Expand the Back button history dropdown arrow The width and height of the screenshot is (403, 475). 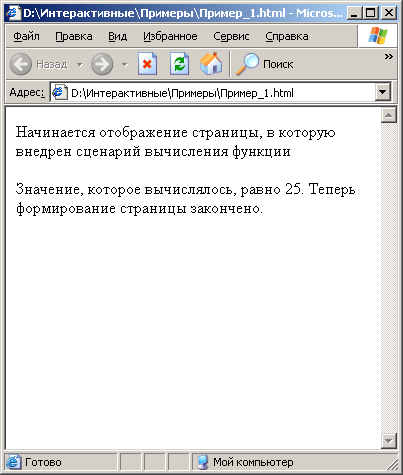tap(79, 64)
